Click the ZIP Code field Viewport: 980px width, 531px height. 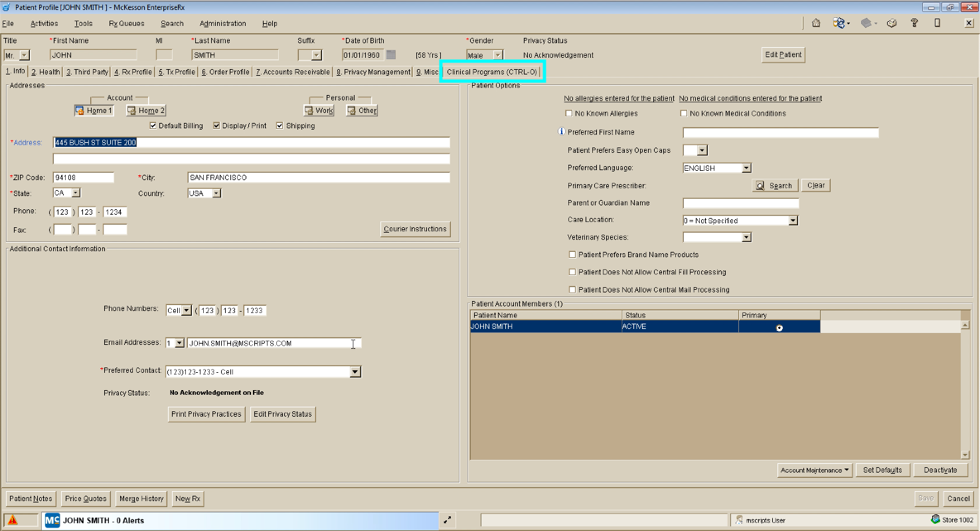[x=84, y=177]
